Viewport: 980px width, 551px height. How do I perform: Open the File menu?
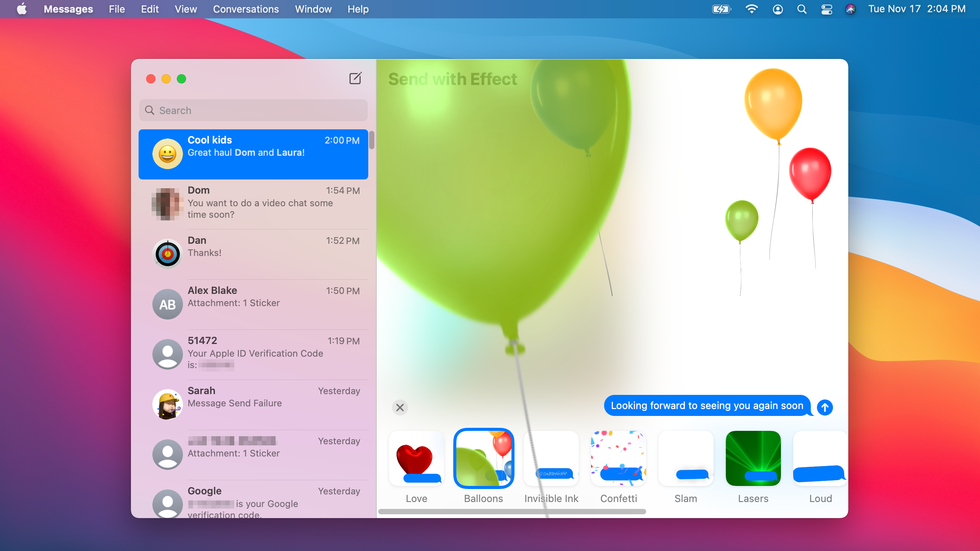coord(117,9)
